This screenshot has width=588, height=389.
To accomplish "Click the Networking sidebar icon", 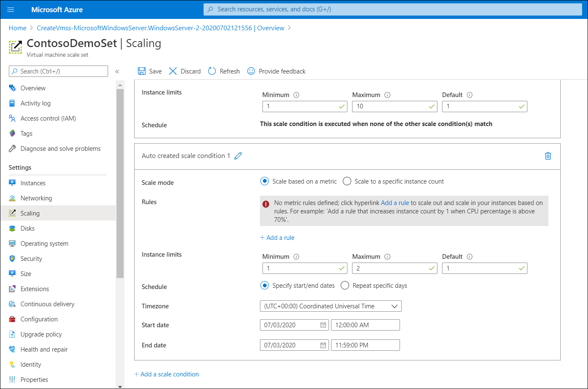I will coord(12,198).
